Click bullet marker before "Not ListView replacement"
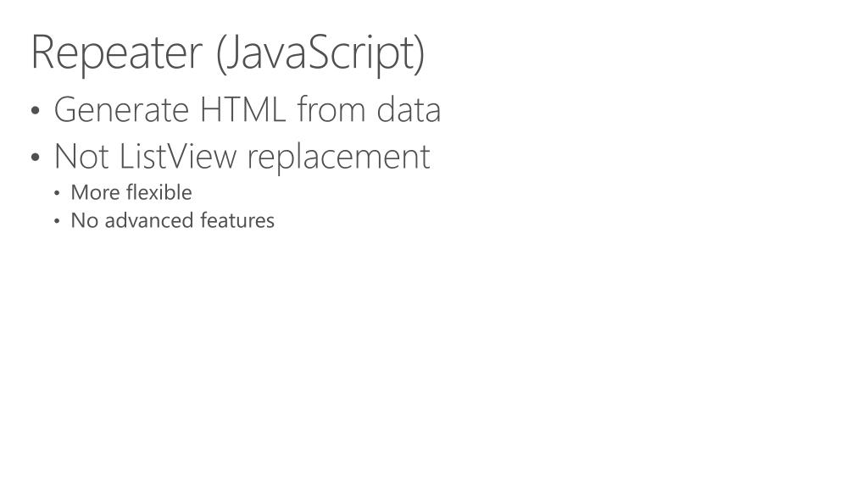Viewport: 868px width, 488px height. pos(36,158)
